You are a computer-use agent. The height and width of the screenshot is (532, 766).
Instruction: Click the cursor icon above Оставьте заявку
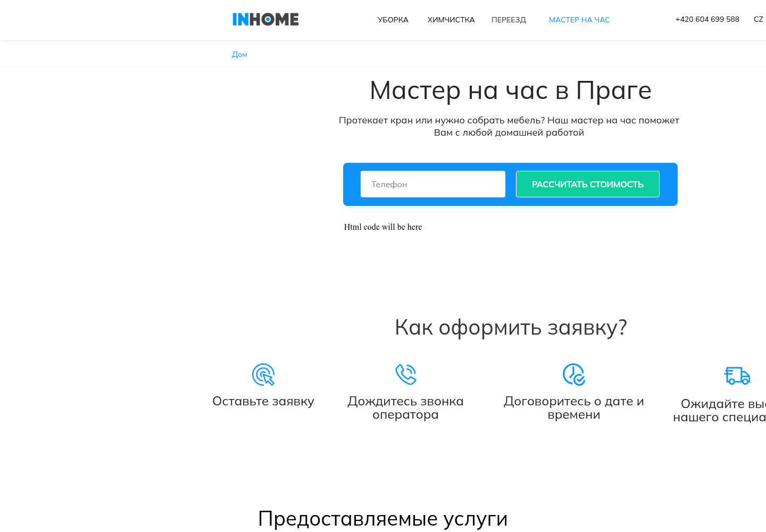pos(263,375)
